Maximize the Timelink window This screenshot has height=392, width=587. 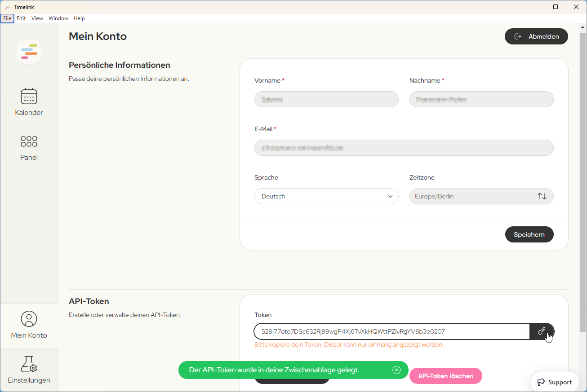click(x=556, y=7)
